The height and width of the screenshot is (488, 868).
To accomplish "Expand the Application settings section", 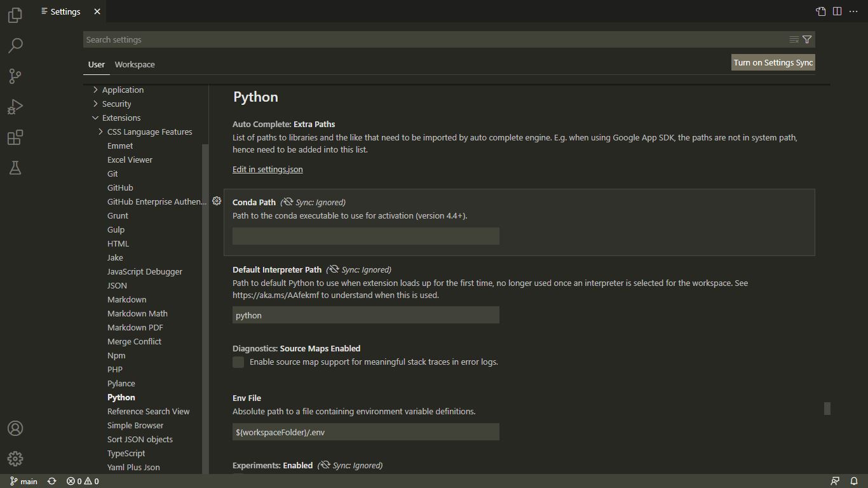I will coord(122,90).
